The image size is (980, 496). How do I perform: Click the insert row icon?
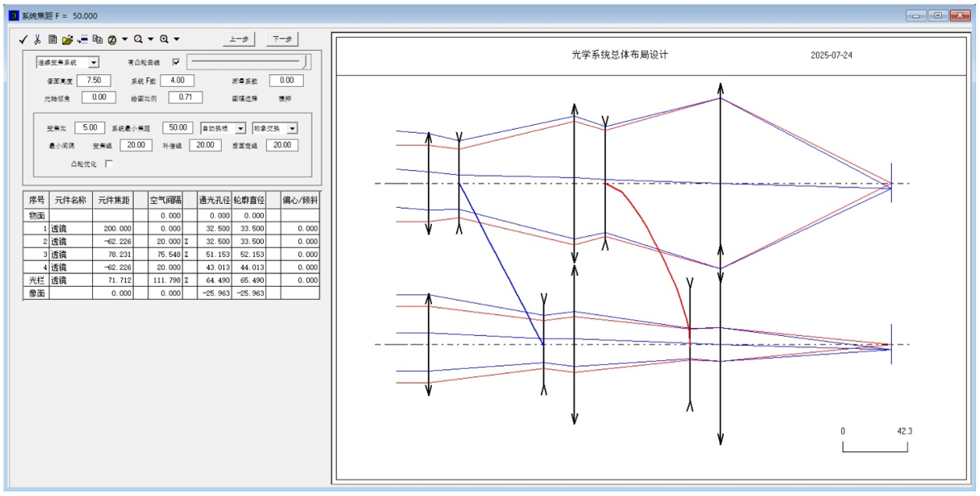click(83, 39)
